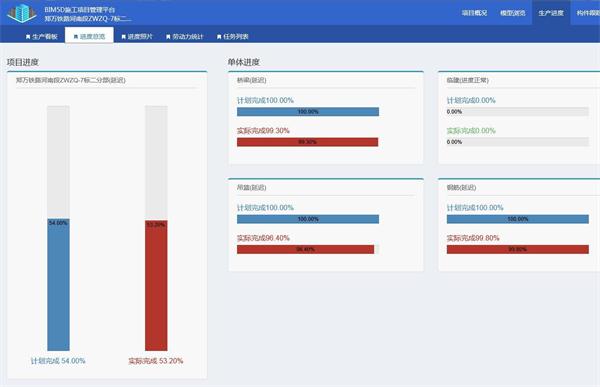The image size is (600, 387).
Task: Click the blue 54.00% planned vertical bar
Action: point(59,284)
